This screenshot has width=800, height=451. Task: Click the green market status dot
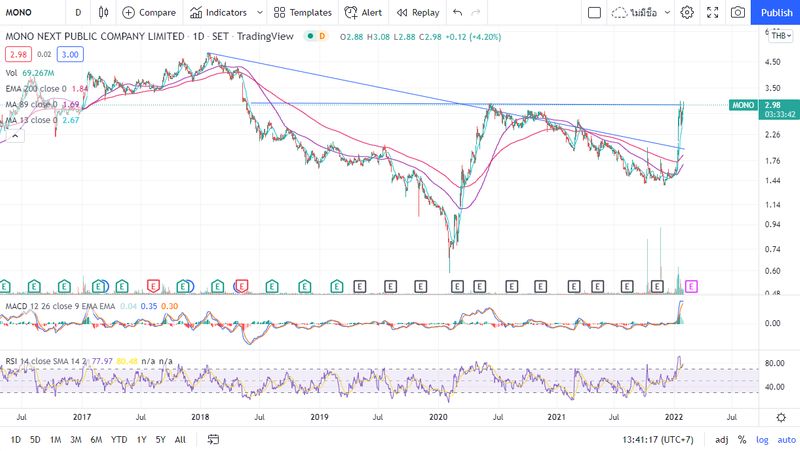310,36
